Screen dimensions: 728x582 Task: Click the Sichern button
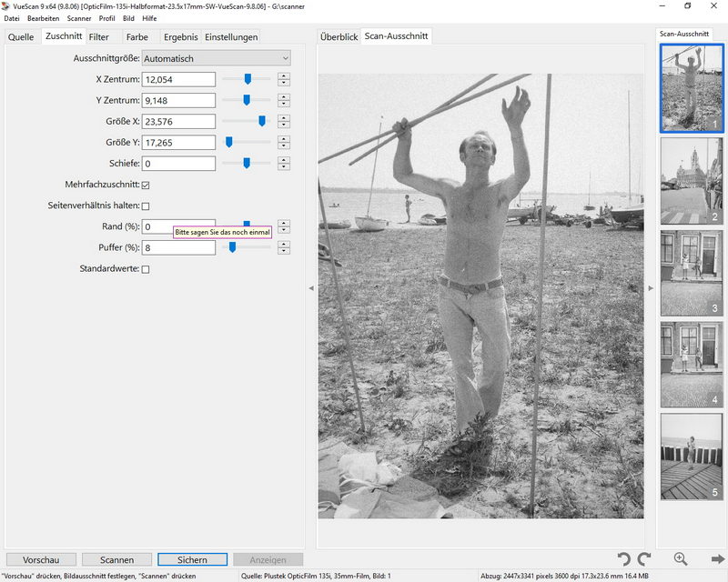192,560
